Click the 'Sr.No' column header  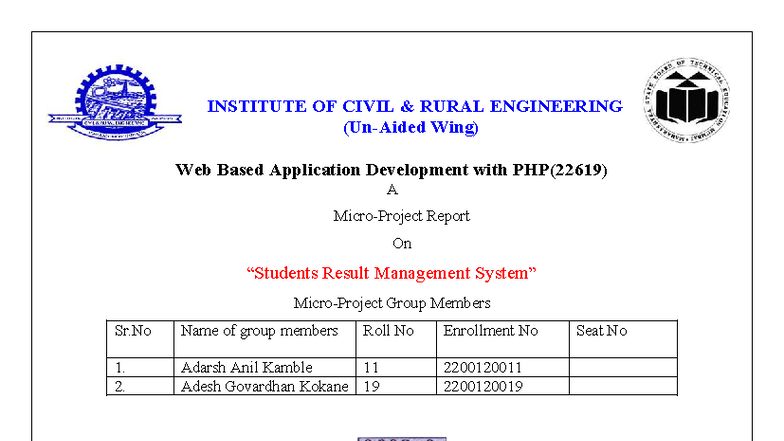[140, 339]
